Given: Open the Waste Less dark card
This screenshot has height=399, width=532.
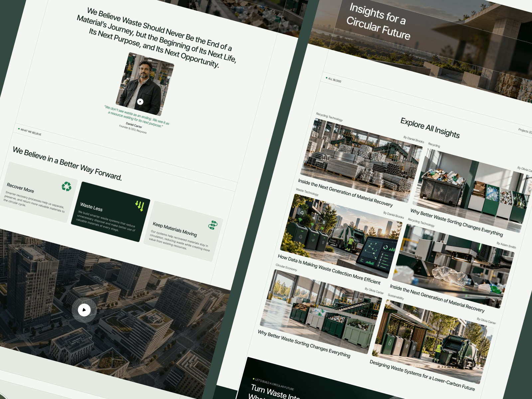Looking at the screenshot, I should click(110, 212).
